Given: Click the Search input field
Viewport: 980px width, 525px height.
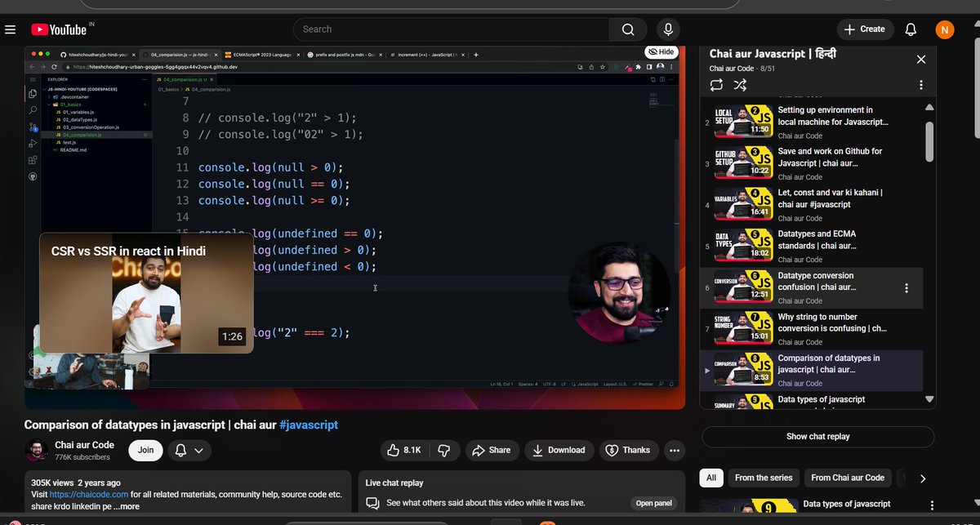Looking at the screenshot, I should point(451,29).
